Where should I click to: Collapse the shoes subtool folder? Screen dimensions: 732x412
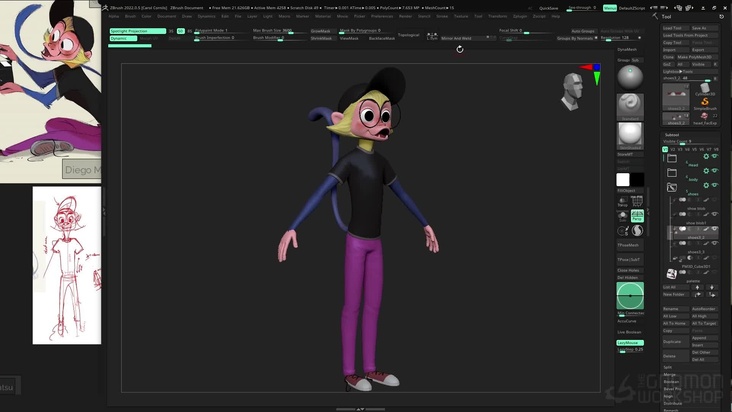672,187
